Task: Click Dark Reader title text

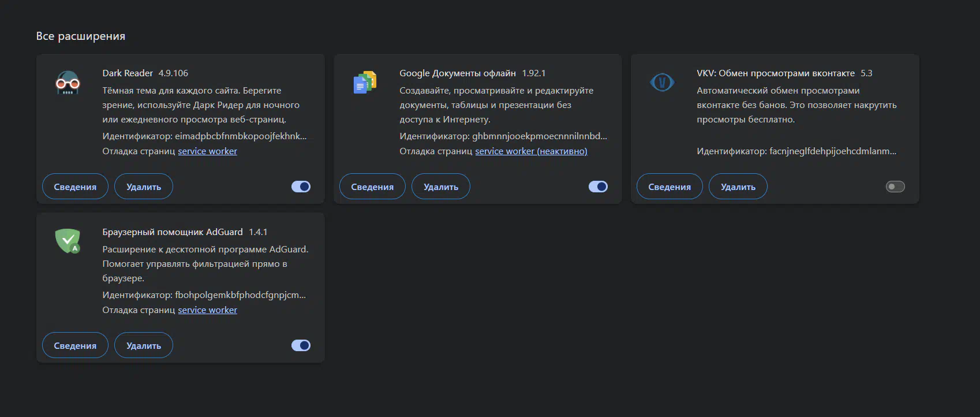Action: pyautogui.click(x=128, y=73)
